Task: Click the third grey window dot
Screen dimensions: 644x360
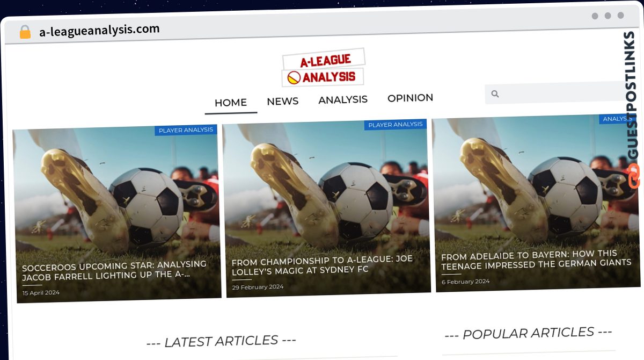Action: [620, 16]
